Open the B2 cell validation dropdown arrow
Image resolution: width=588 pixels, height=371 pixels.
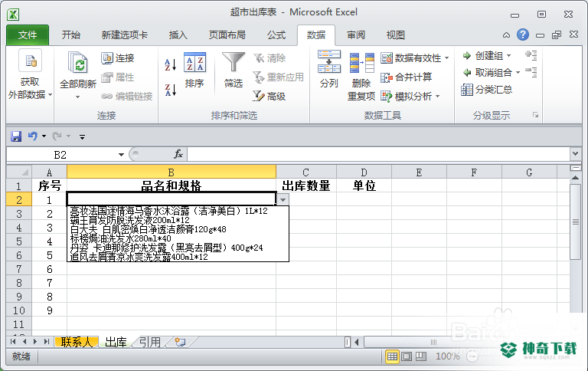click(x=283, y=200)
